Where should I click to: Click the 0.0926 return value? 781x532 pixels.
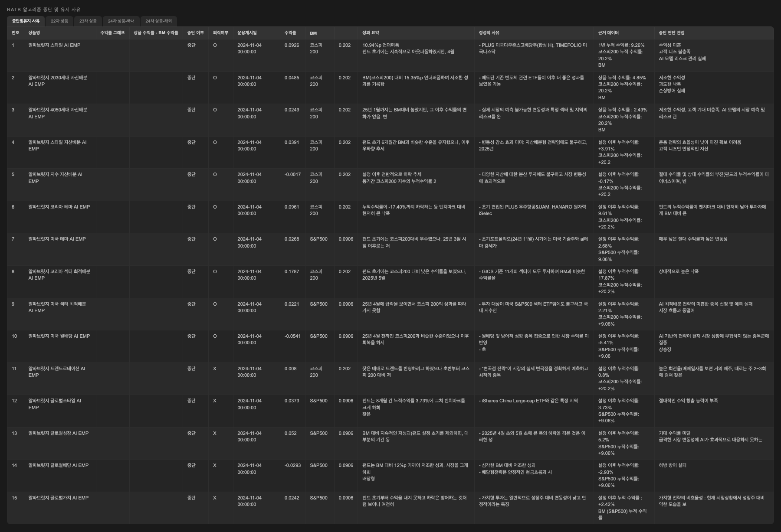[x=292, y=45]
